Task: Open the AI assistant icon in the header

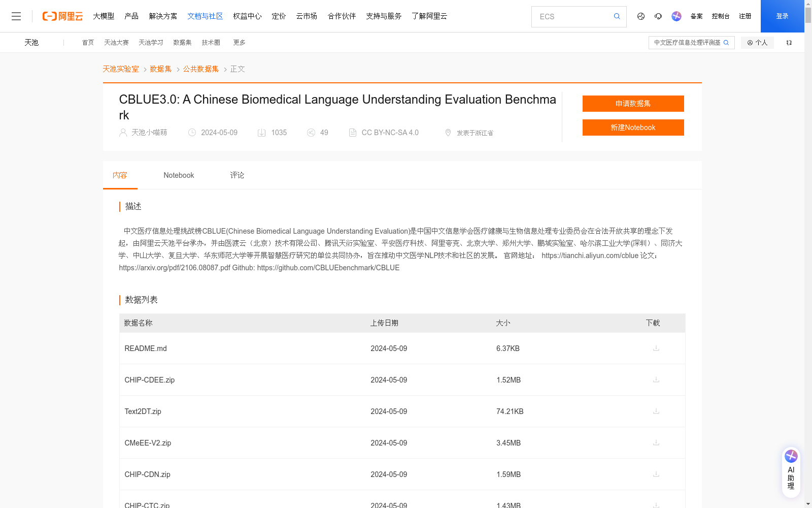Action: tap(676, 16)
